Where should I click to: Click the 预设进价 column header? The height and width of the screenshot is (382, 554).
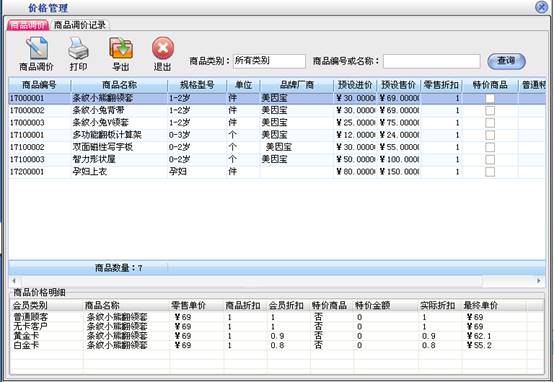355,85
